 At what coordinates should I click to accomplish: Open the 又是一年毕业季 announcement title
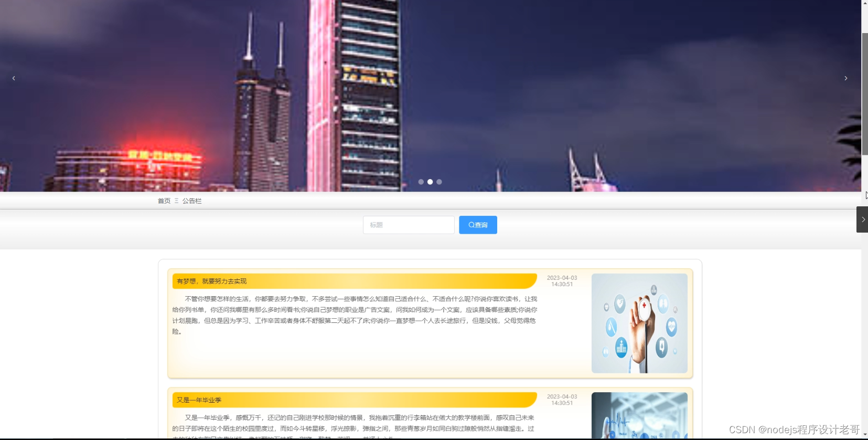point(199,400)
